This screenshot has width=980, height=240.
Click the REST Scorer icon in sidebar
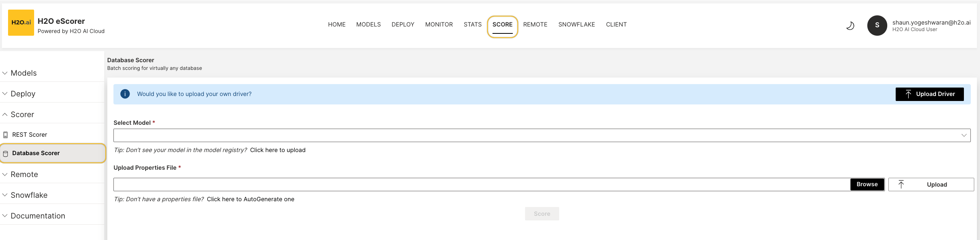point(5,135)
